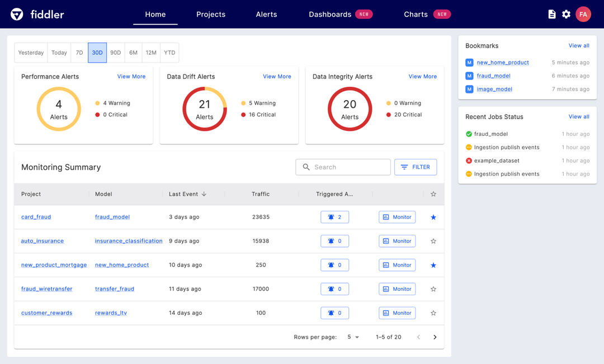Click the Fiddler logo icon
Image resolution: width=604 pixels, height=364 pixels.
coord(16,14)
